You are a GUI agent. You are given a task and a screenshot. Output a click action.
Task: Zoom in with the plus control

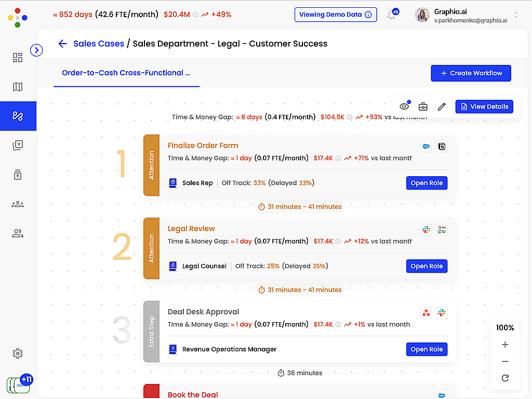(505, 344)
